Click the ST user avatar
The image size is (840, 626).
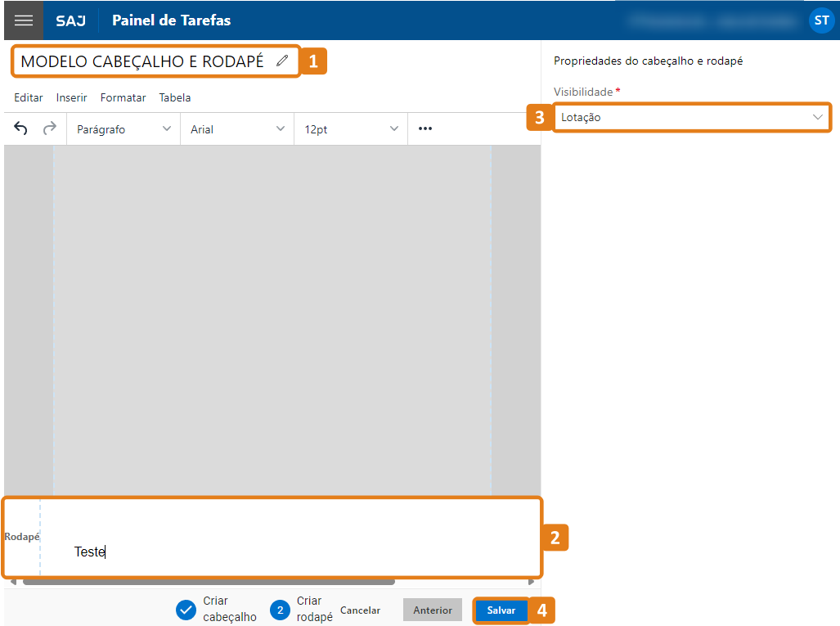pos(821,20)
